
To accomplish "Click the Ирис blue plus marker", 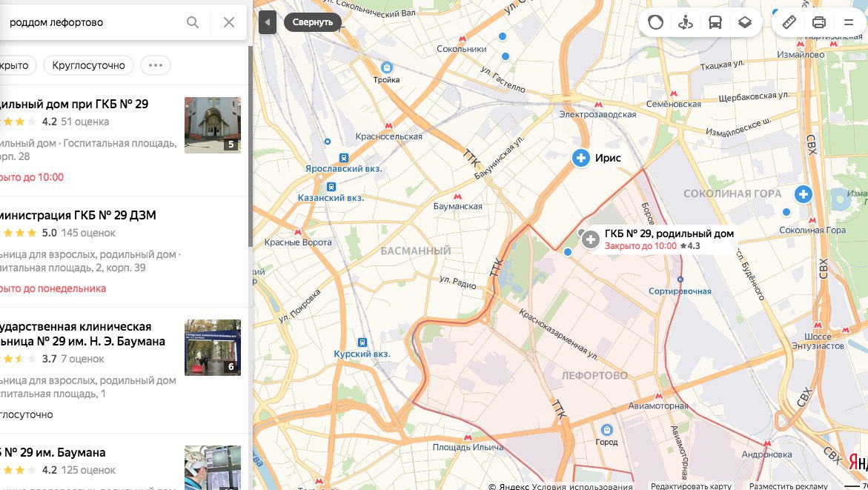I will (580, 159).
